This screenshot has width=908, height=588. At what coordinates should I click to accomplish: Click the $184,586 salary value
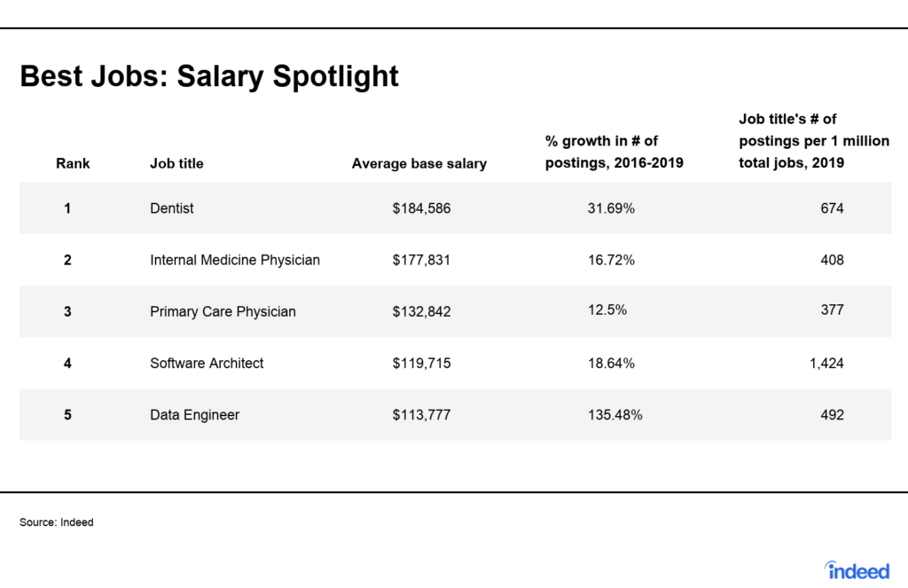(x=421, y=208)
